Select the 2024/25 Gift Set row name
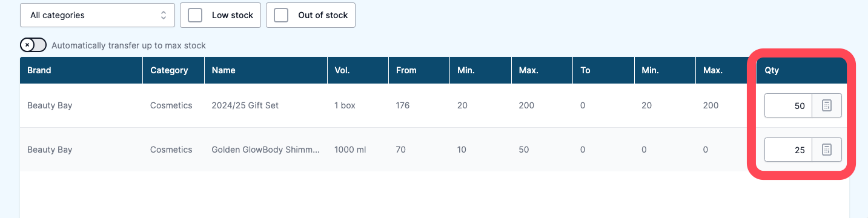The image size is (868, 218). pyautogui.click(x=245, y=105)
